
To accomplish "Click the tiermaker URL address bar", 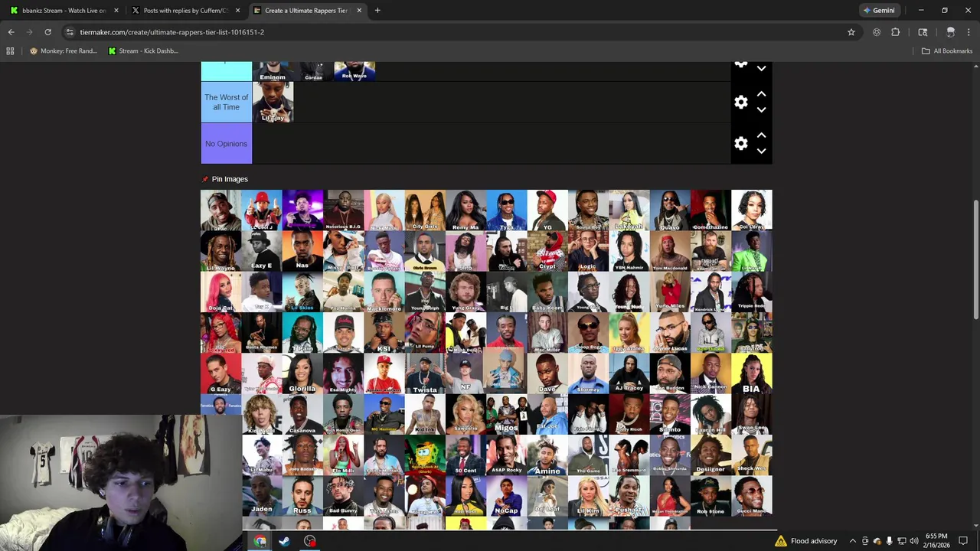I will (459, 32).
